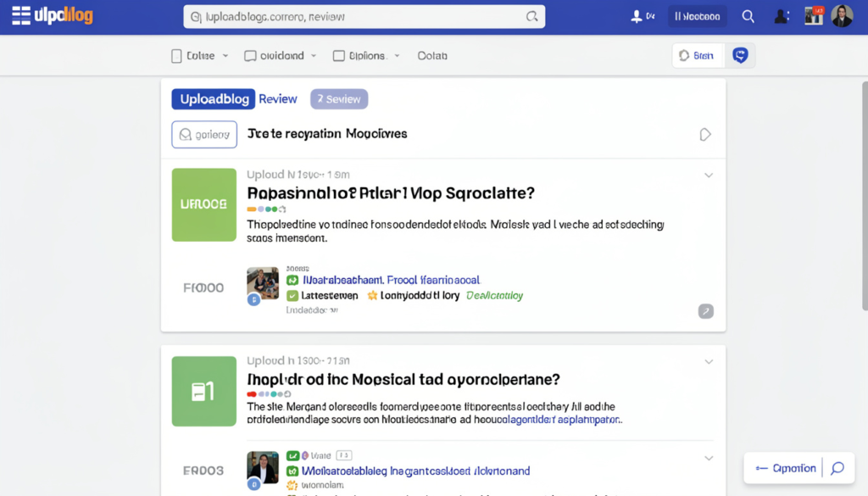The width and height of the screenshot is (868, 496).
Task: Switch to the Review tab
Action: tap(278, 99)
